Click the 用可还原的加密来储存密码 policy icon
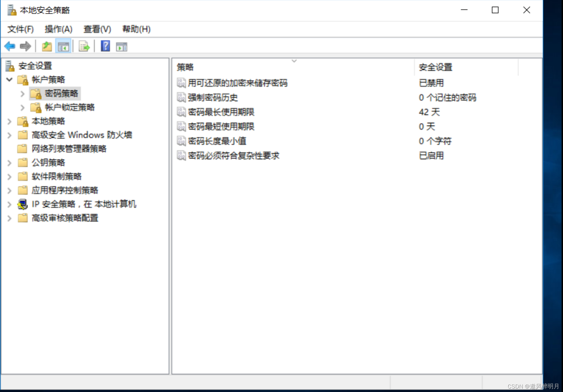This screenshot has height=392, width=563. click(x=181, y=83)
